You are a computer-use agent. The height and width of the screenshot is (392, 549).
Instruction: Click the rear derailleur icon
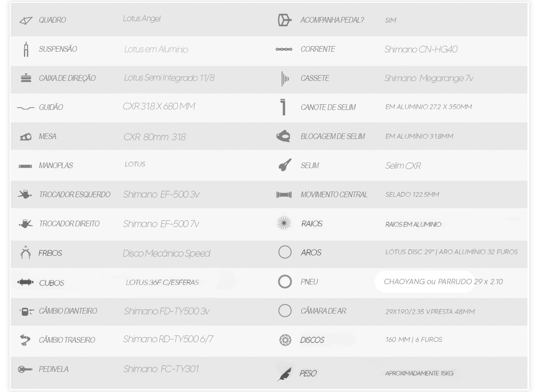(25, 340)
